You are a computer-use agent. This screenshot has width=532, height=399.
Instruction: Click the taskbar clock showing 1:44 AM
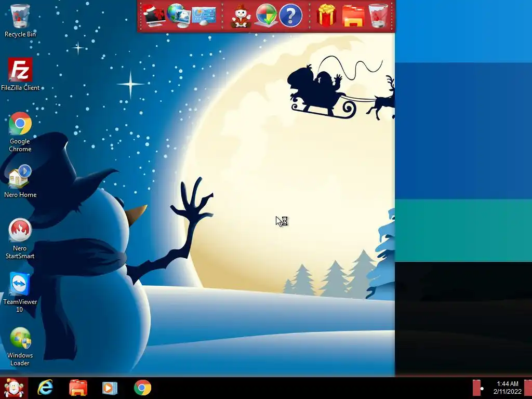coord(507,388)
